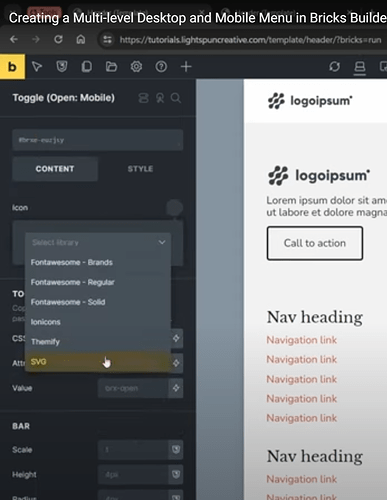This screenshot has width=387, height=500.
Task: Click the browser reload button
Action: [x=58, y=40]
